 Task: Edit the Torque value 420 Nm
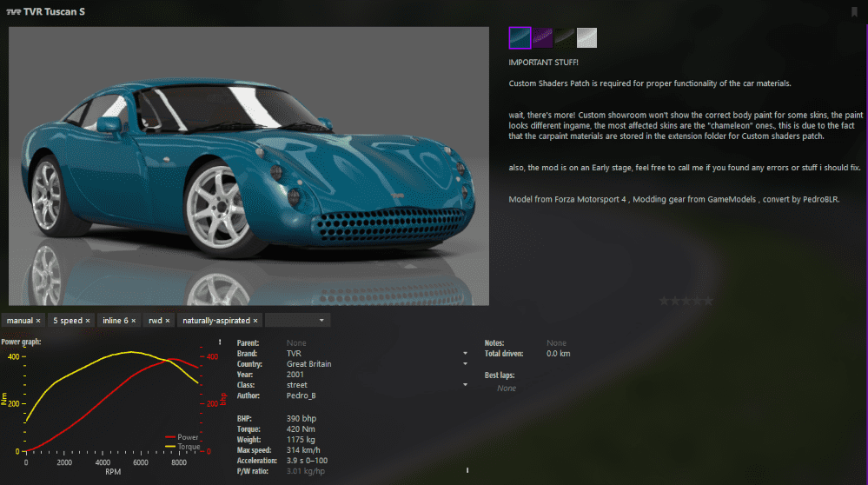(301, 429)
